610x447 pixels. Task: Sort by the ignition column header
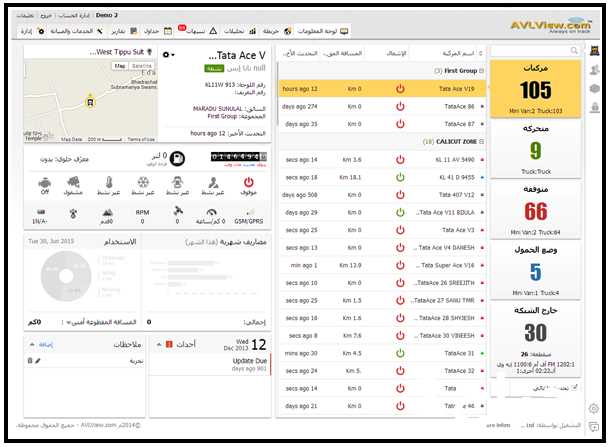396,53
